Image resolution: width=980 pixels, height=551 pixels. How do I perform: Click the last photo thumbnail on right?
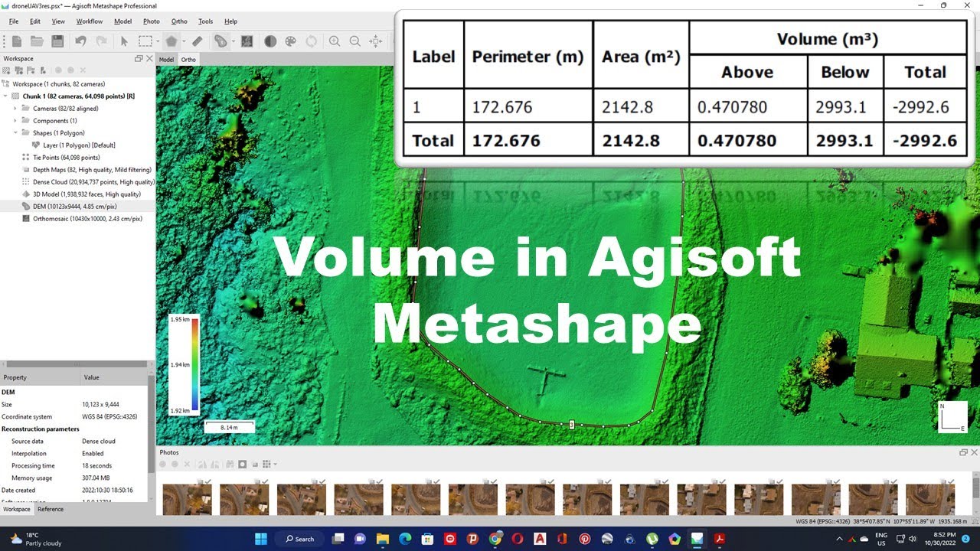(x=930, y=498)
